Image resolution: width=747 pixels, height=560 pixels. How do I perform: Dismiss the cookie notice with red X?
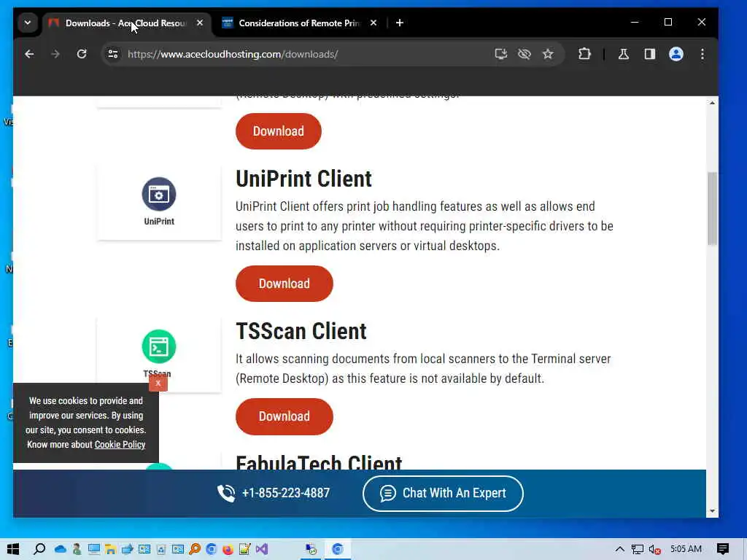tap(158, 383)
